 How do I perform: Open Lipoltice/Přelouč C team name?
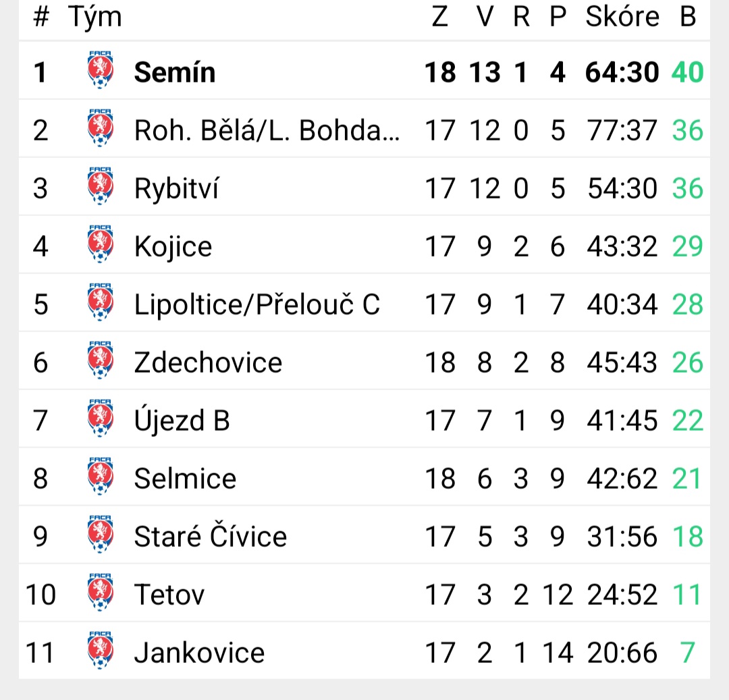[x=256, y=304]
